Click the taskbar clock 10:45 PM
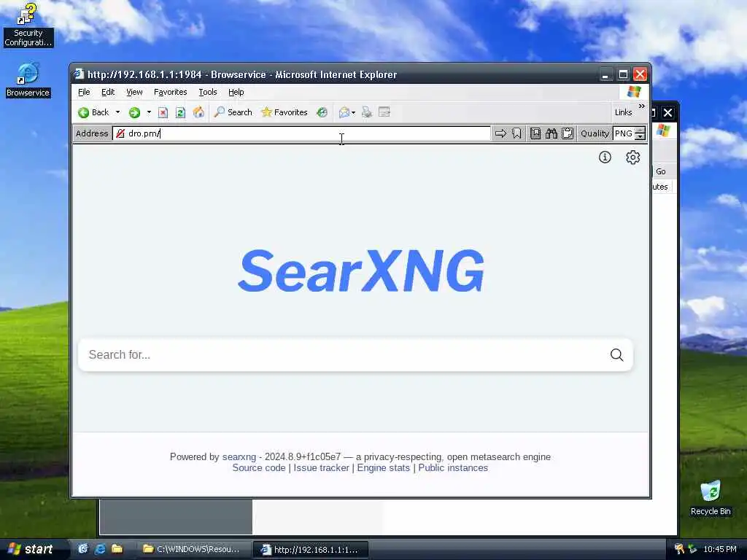The image size is (747, 560). tap(720, 549)
